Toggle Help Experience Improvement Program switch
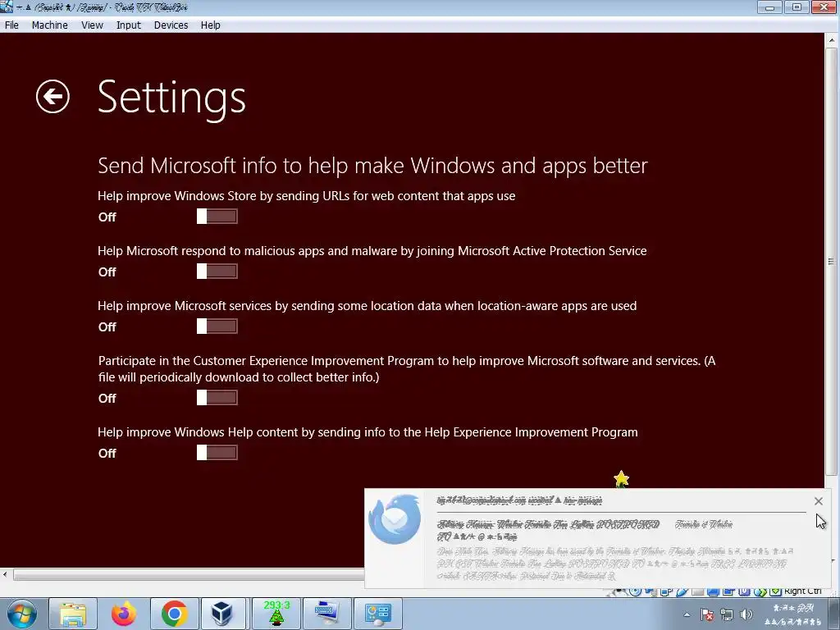This screenshot has height=630, width=840. (217, 453)
